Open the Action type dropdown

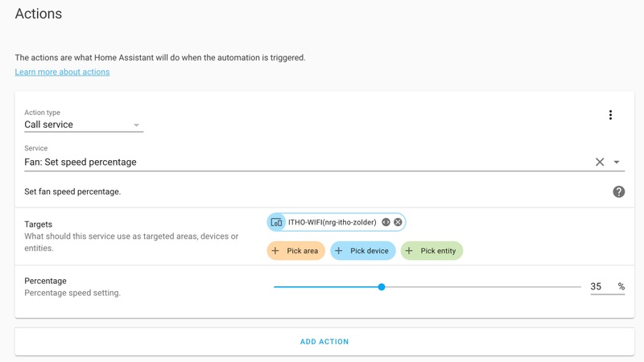click(84, 125)
